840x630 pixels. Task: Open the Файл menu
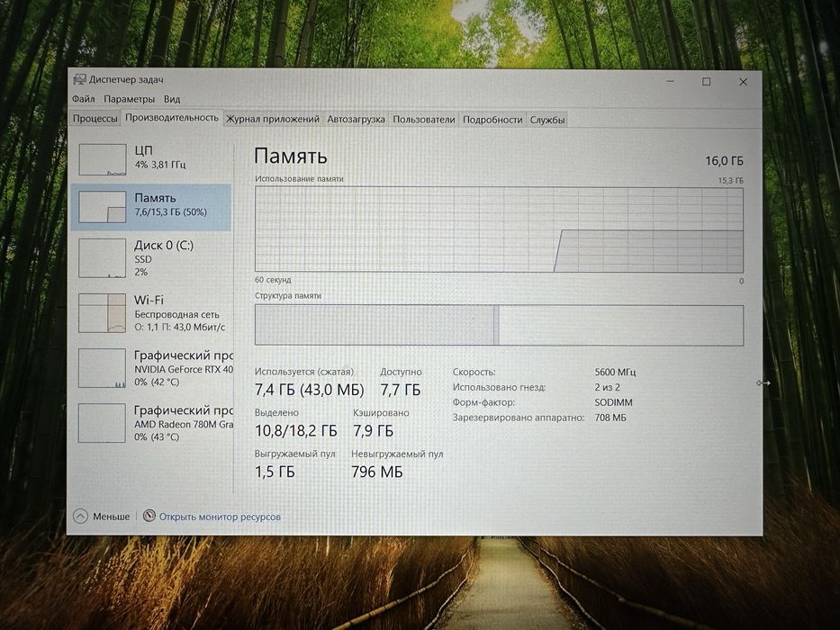click(83, 99)
